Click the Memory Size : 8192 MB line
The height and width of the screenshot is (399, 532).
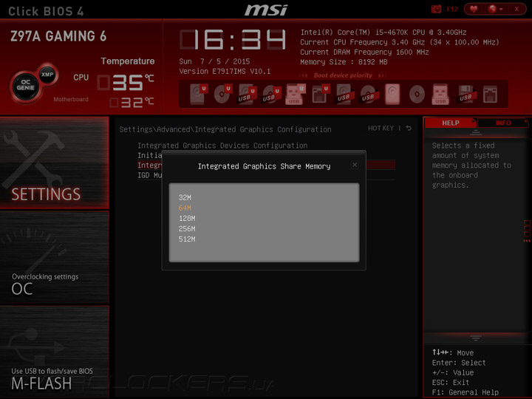(x=344, y=62)
